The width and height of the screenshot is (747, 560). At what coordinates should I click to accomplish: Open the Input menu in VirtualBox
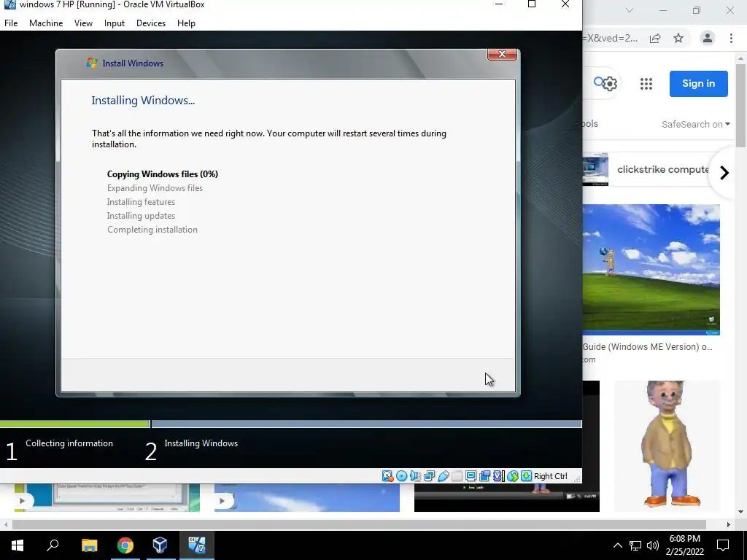coord(115,23)
